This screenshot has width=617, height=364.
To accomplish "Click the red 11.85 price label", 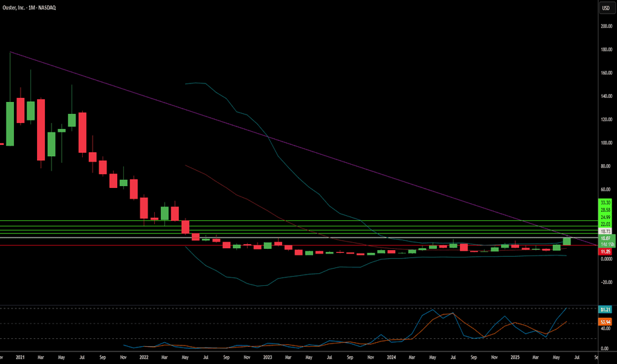I will point(606,251).
